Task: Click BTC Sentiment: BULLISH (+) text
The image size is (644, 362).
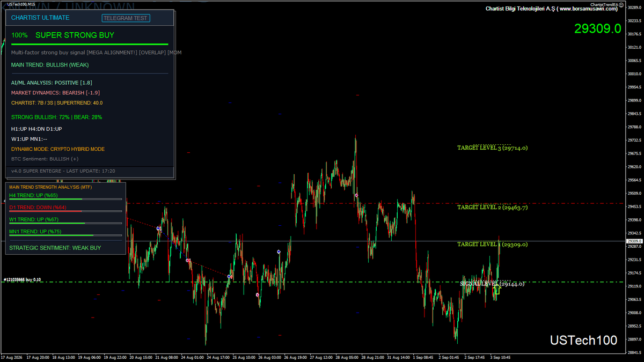Action: 45,159
